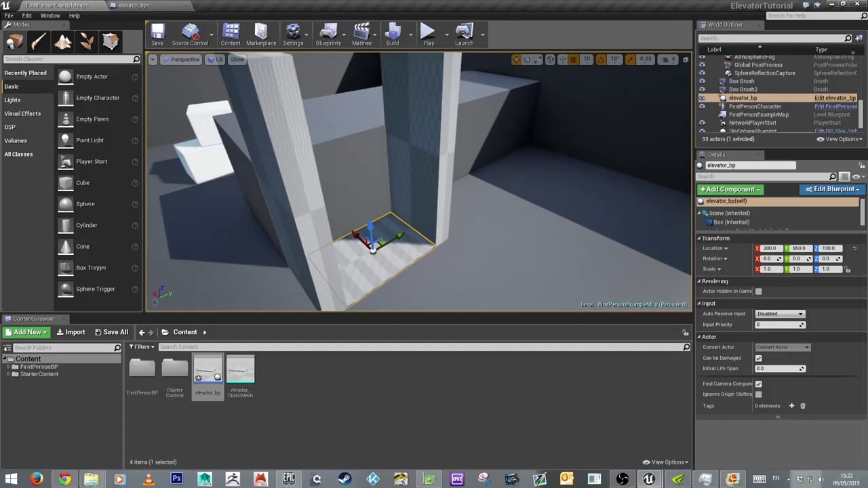The width and height of the screenshot is (868, 488).
Task: Toggle grid snapping in viewport
Action: click(574, 60)
